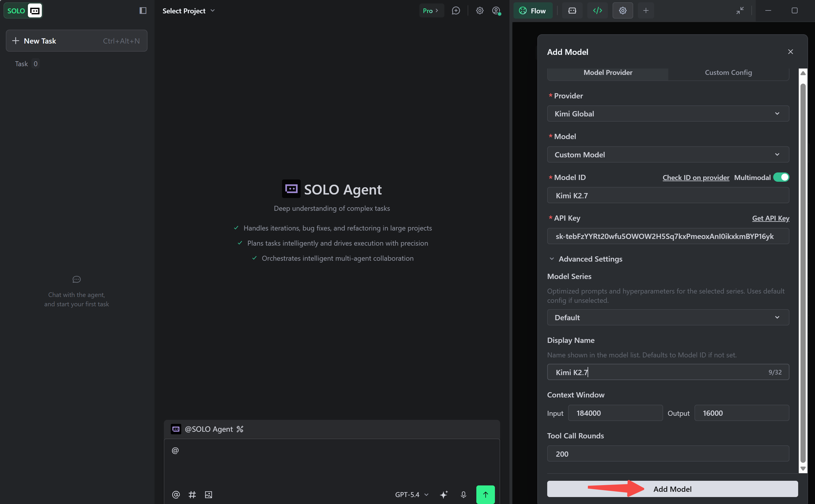Viewport: 815px width, 504px height.
Task: Open the GPT-5.4 model selector
Action: pos(412,495)
